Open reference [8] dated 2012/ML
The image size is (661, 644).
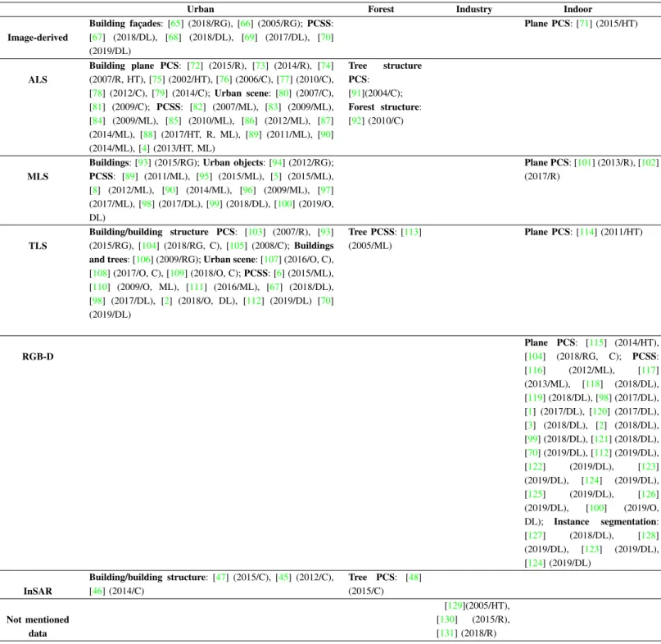click(x=94, y=190)
